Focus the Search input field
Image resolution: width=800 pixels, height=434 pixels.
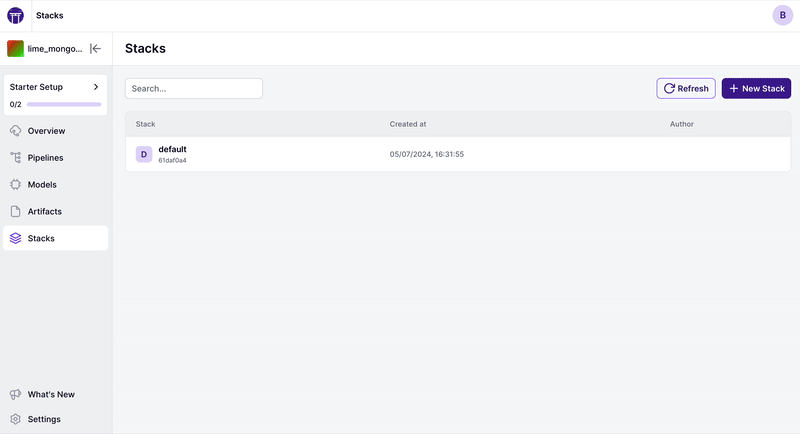[193, 89]
